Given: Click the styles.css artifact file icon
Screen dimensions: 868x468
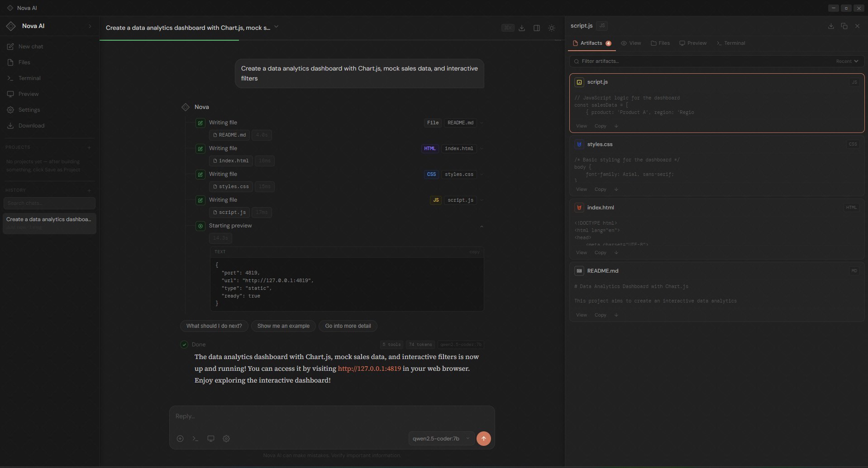Looking at the screenshot, I should tap(579, 145).
